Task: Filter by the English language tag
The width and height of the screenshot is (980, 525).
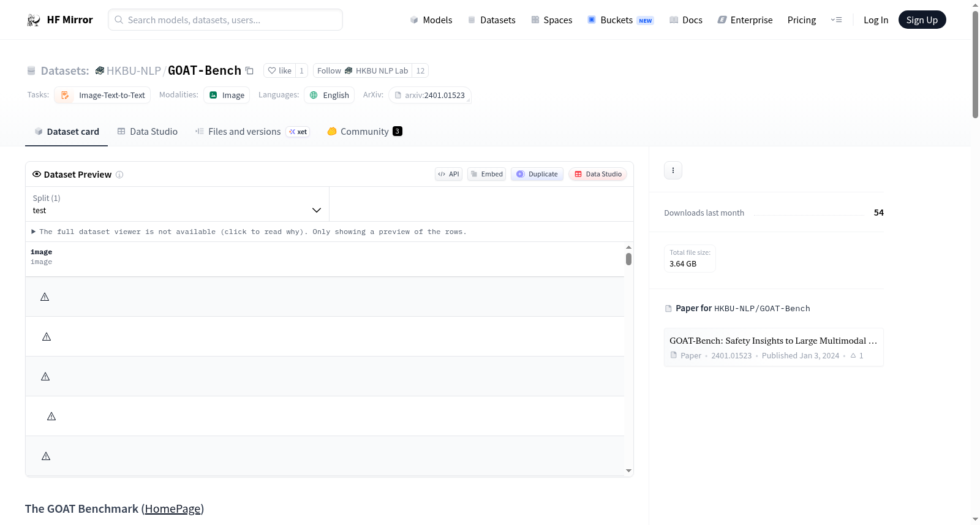Action: tap(330, 95)
